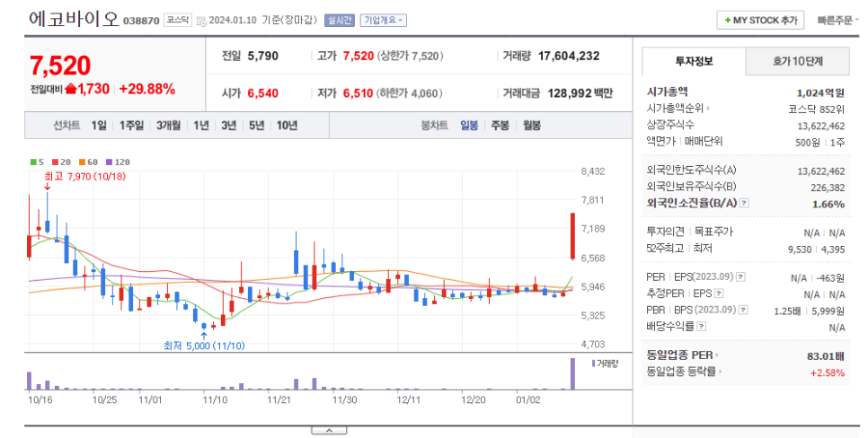Viewport: 868px width, 438px height.
Task: Click the orange 60-day moving average swatch
Action: coord(82,162)
